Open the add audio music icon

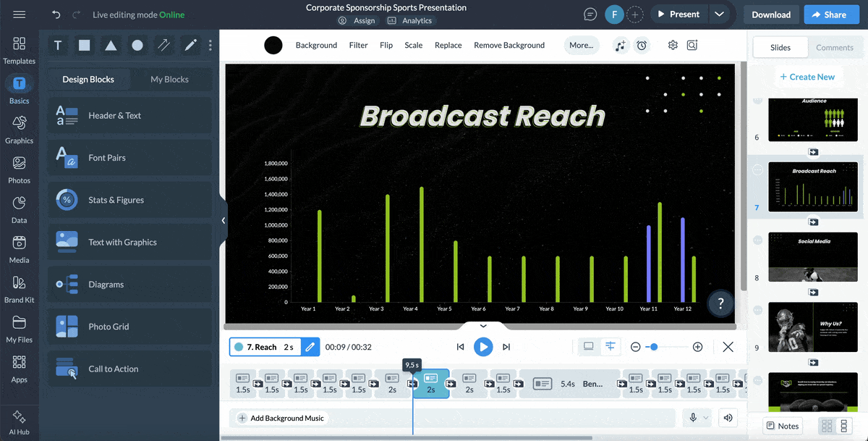[620, 45]
